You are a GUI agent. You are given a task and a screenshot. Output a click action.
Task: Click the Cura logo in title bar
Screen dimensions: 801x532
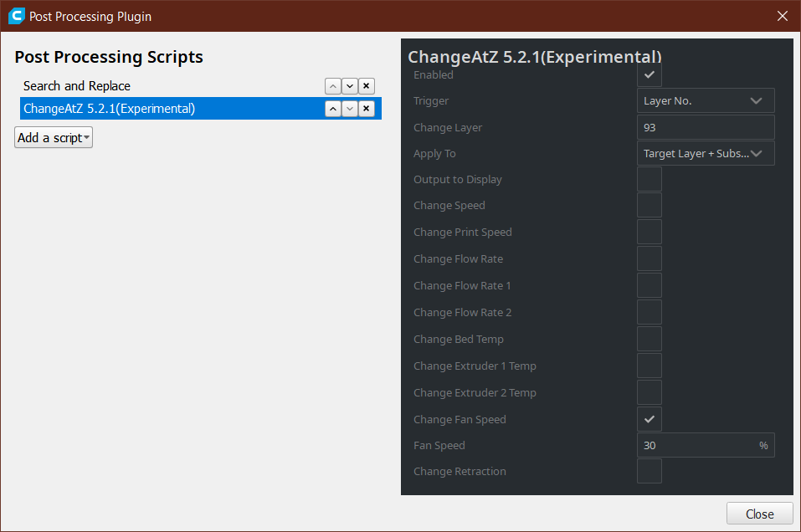pos(17,16)
